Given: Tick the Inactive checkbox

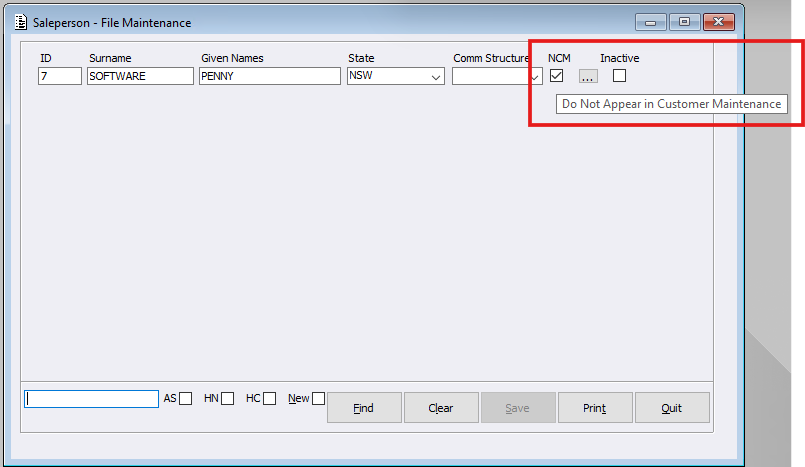Looking at the screenshot, I should [x=620, y=75].
